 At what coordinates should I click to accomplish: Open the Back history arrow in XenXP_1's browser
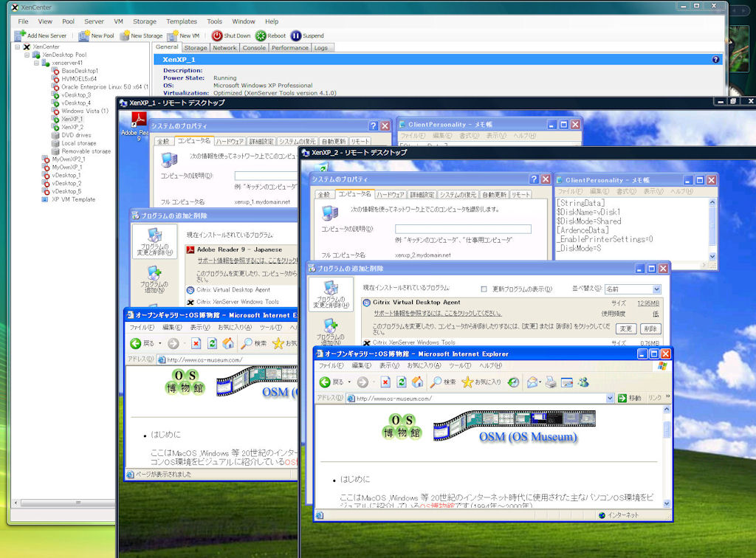point(160,343)
